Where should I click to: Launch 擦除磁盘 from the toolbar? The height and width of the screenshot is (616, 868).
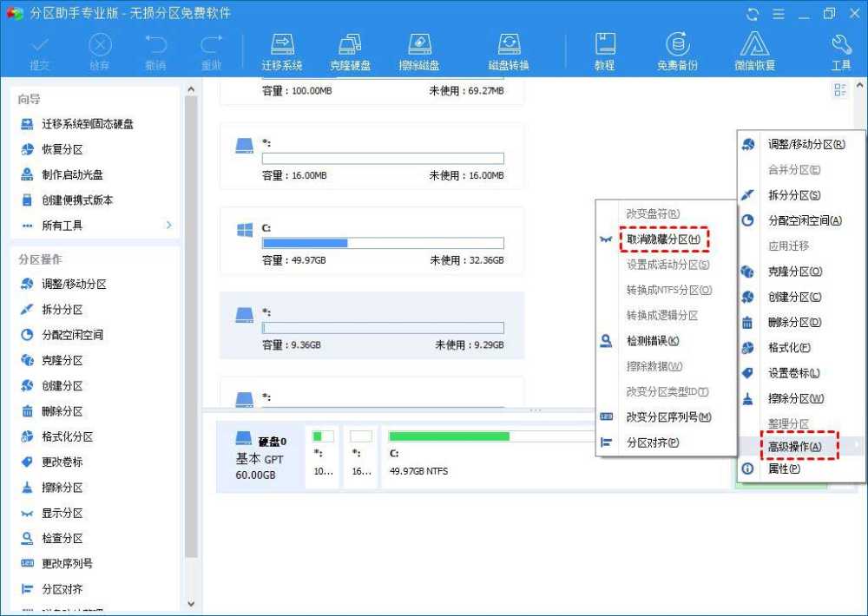420,49
